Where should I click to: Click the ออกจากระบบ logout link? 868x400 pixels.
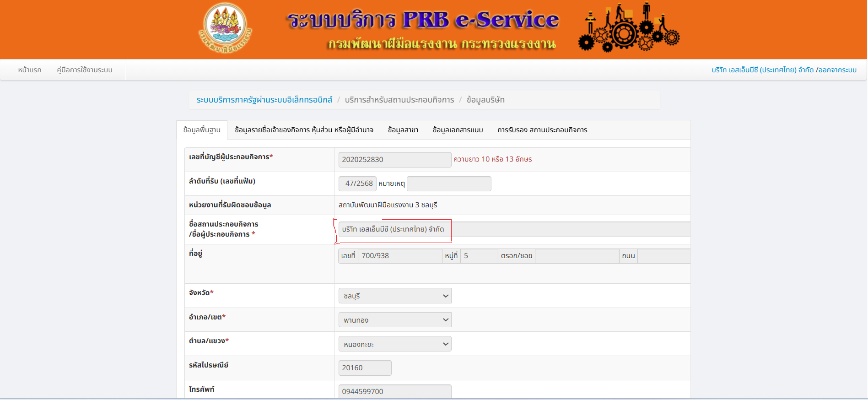pyautogui.click(x=837, y=70)
